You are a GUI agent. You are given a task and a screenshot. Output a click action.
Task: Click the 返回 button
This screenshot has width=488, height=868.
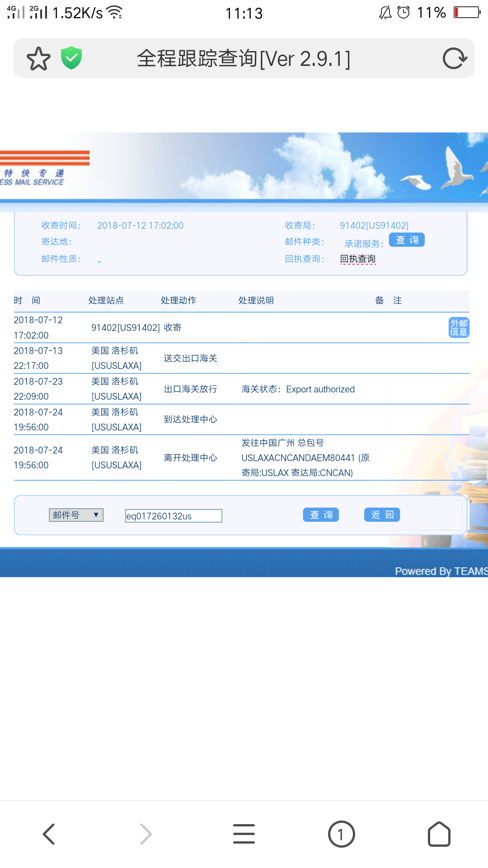tap(382, 515)
